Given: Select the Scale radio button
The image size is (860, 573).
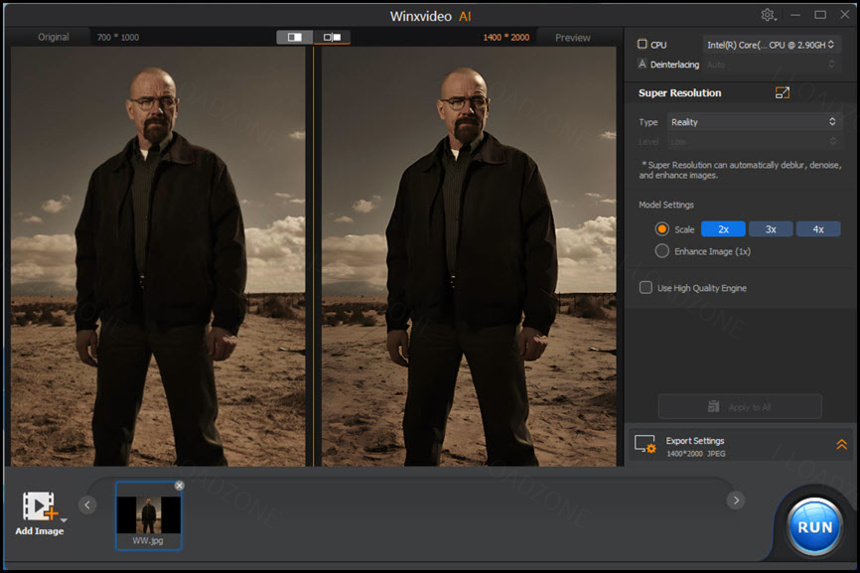Looking at the screenshot, I should tap(662, 229).
